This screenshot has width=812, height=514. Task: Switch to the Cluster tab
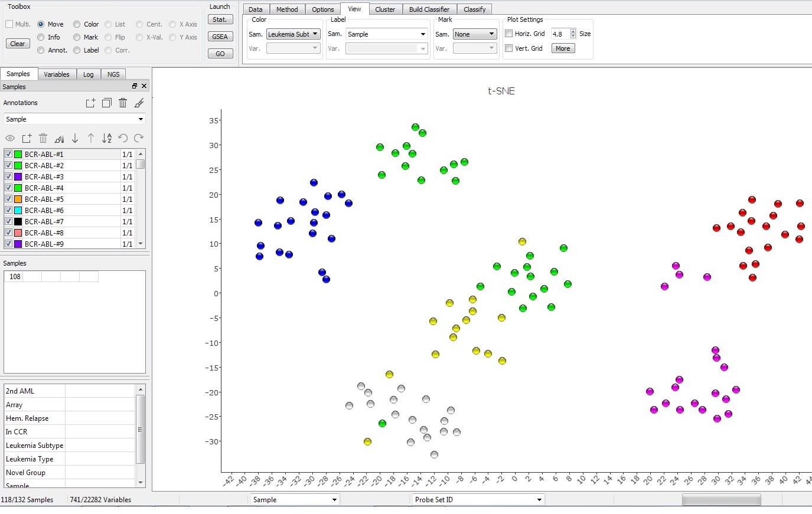coord(386,9)
